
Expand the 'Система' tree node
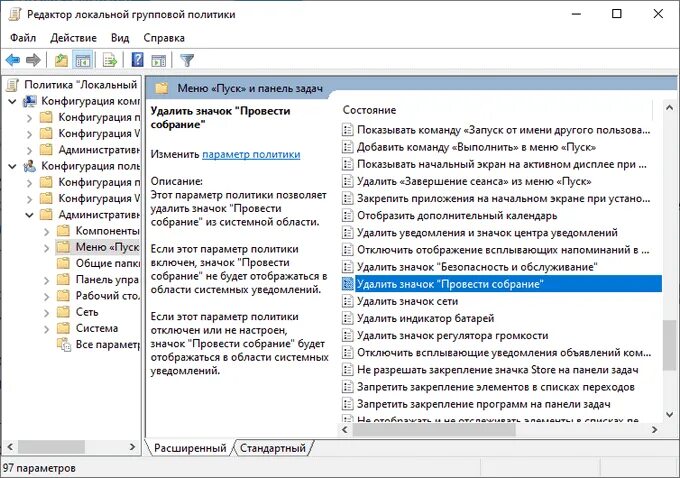pos(46,329)
